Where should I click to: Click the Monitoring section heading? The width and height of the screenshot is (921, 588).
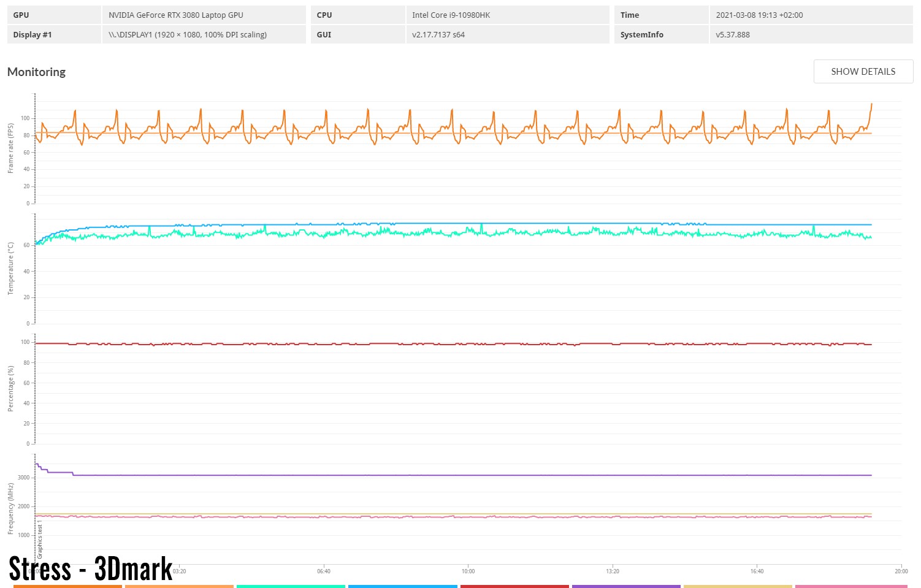(37, 72)
